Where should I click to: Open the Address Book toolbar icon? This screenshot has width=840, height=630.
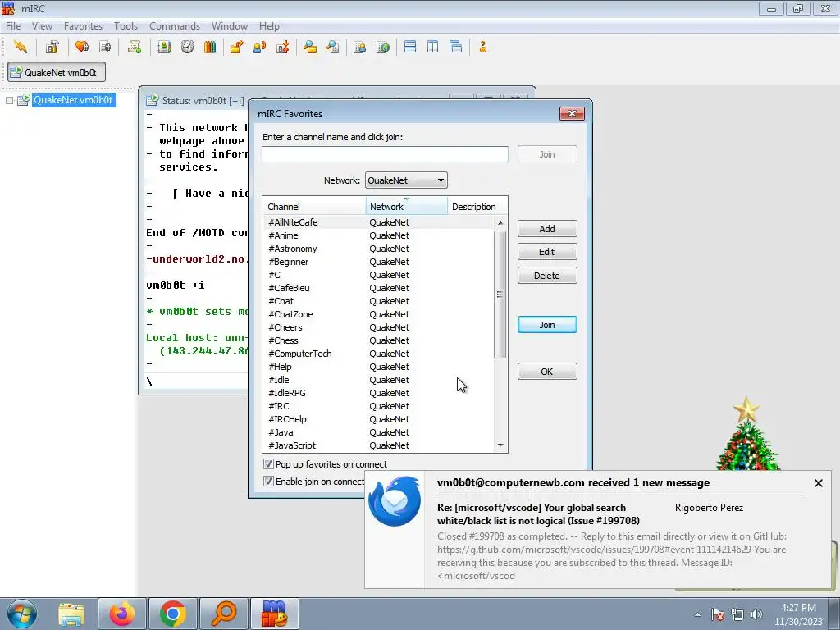click(x=164, y=47)
